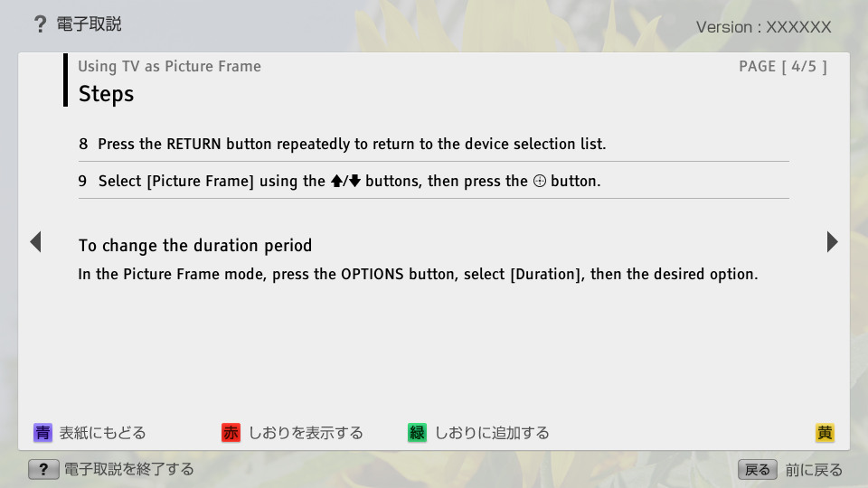Select しおりに追加する to add a bookmark
The height and width of the screenshot is (488, 868).
[x=492, y=433]
